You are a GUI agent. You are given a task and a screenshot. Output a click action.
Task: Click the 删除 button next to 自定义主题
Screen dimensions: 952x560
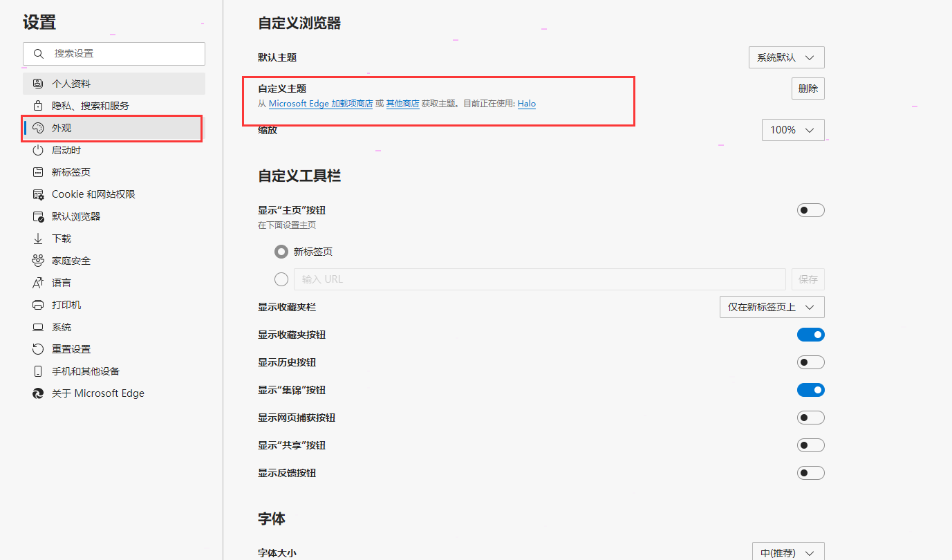tap(808, 88)
